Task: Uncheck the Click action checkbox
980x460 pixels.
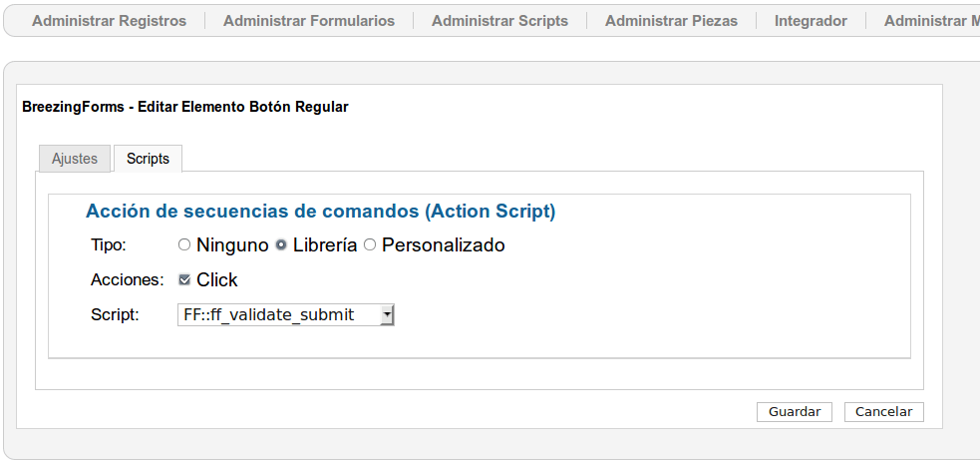Action: [184, 279]
